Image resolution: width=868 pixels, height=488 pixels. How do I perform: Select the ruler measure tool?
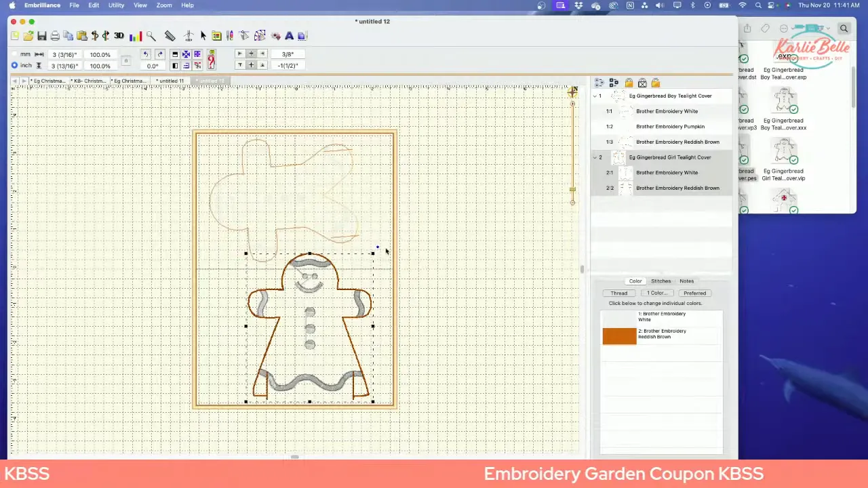(170, 36)
